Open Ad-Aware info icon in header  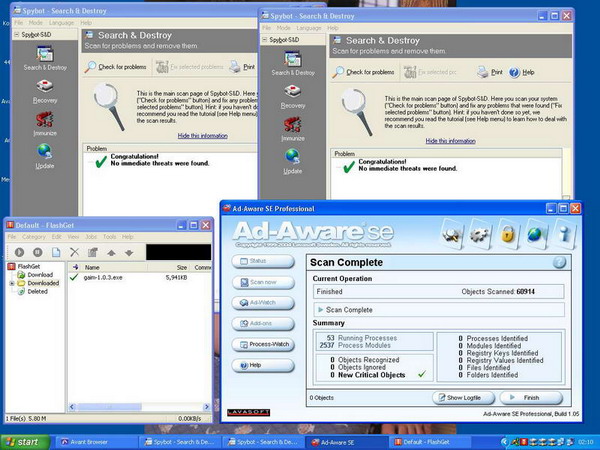pyautogui.click(x=564, y=234)
